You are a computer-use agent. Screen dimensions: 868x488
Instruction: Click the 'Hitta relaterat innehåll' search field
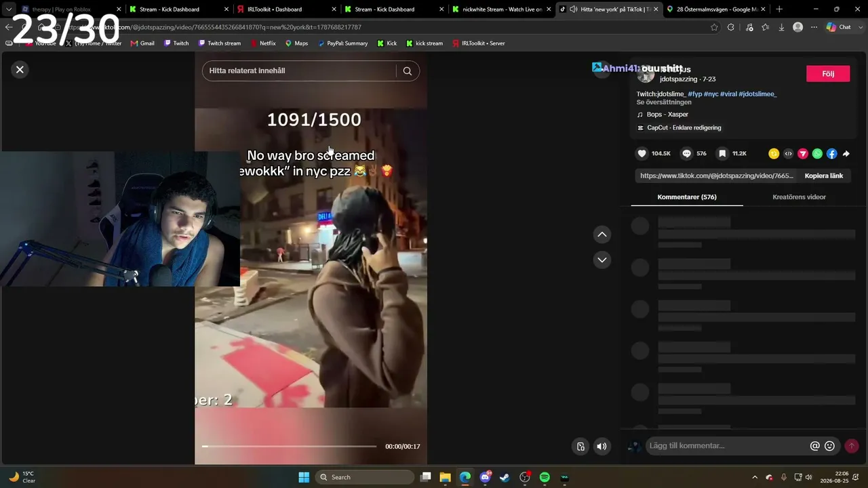(x=299, y=71)
